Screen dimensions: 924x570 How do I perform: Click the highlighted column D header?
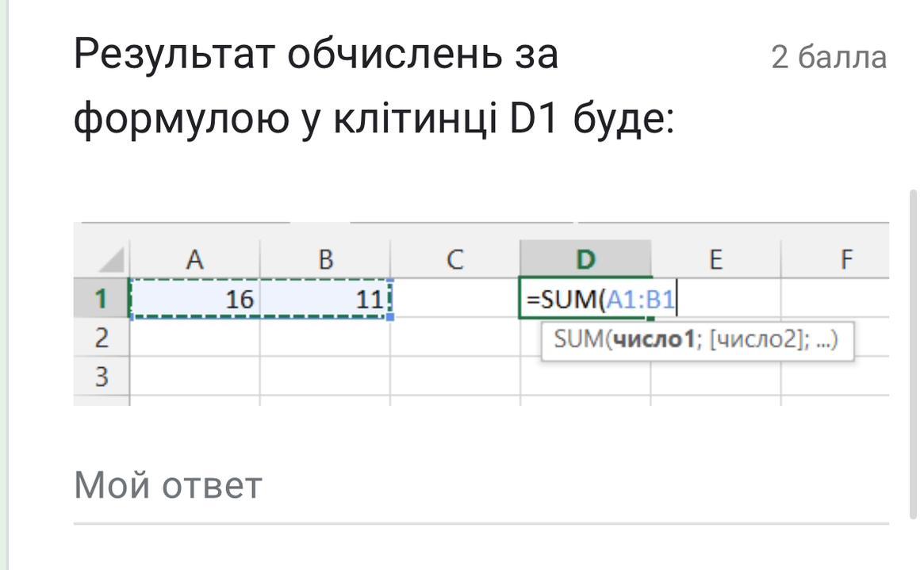pyautogui.click(x=585, y=259)
